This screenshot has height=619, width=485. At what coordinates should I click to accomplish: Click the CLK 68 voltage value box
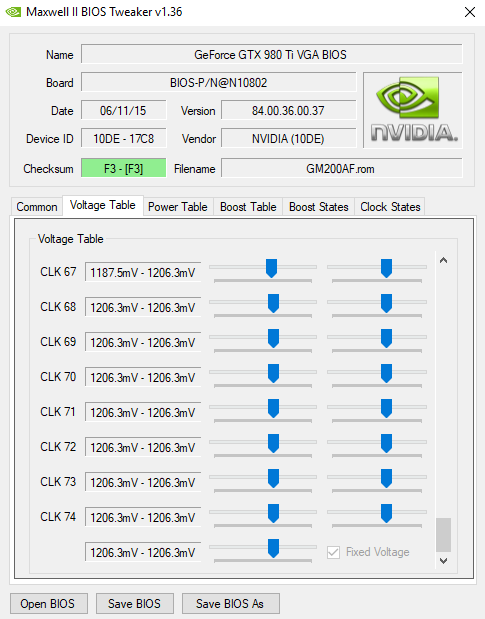click(143, 307)
